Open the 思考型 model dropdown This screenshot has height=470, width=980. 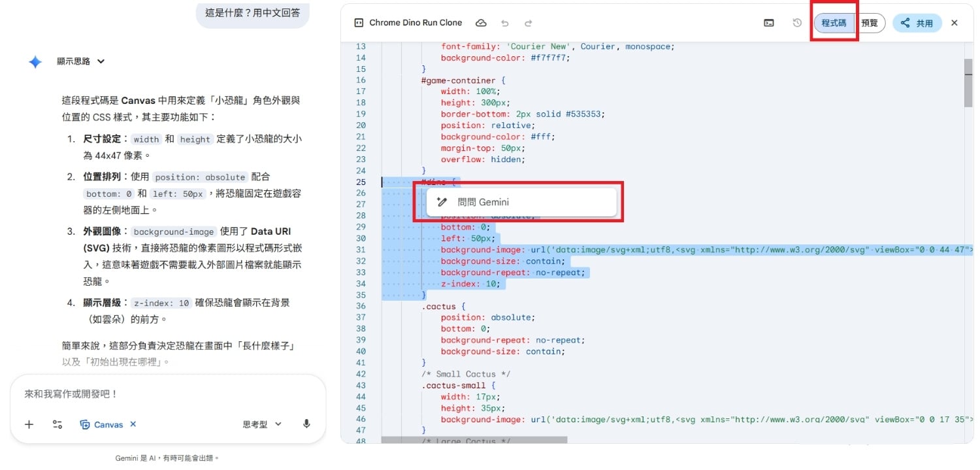click(262, 424)
